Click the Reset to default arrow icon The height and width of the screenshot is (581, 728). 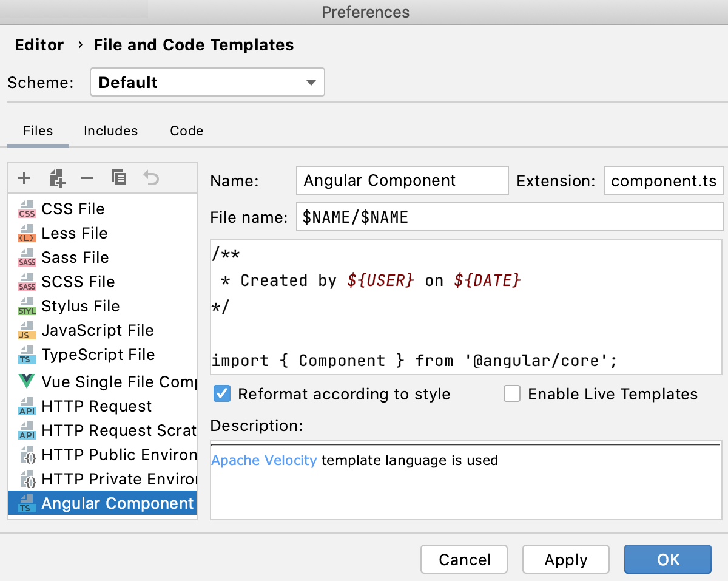pos(151,178)
